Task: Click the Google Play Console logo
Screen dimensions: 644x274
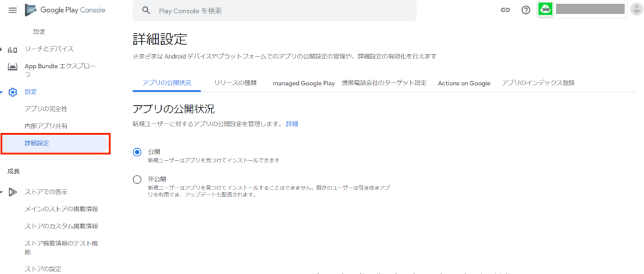Action: tap(65, 10)
